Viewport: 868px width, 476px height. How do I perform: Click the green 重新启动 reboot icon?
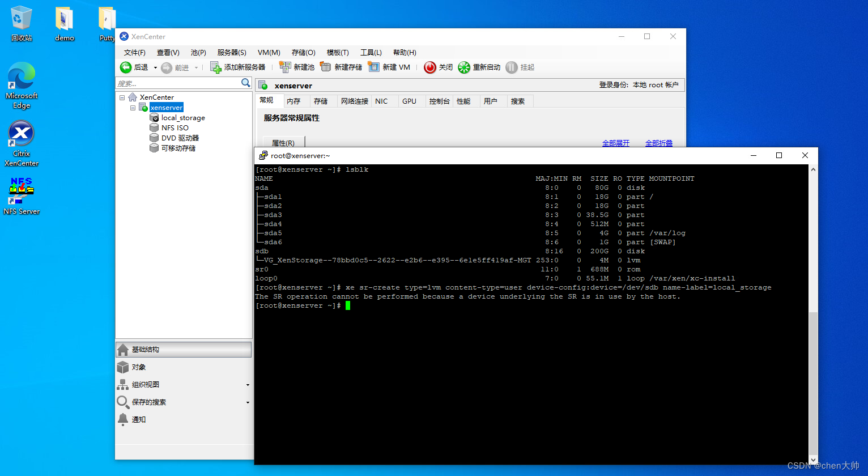tap(464, 67)
